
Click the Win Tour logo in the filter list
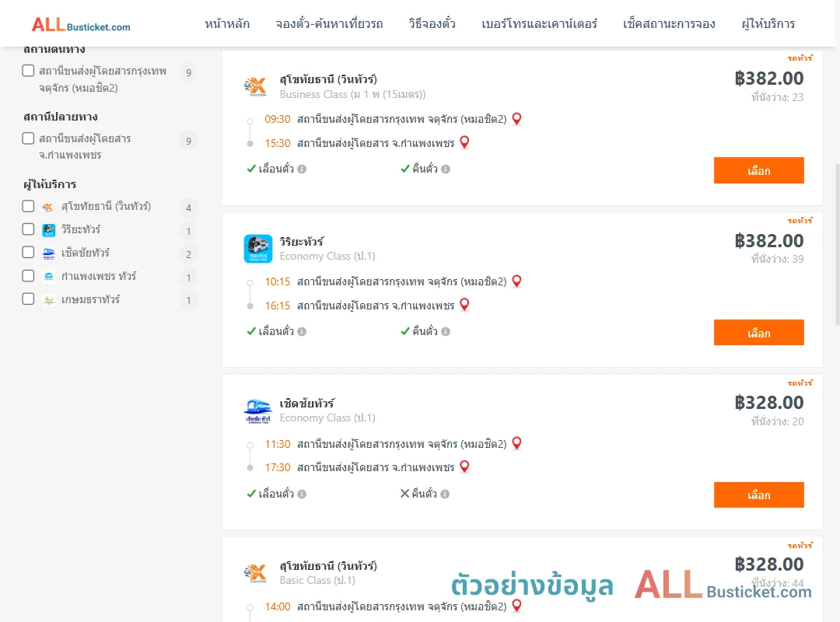click(48, 207)
